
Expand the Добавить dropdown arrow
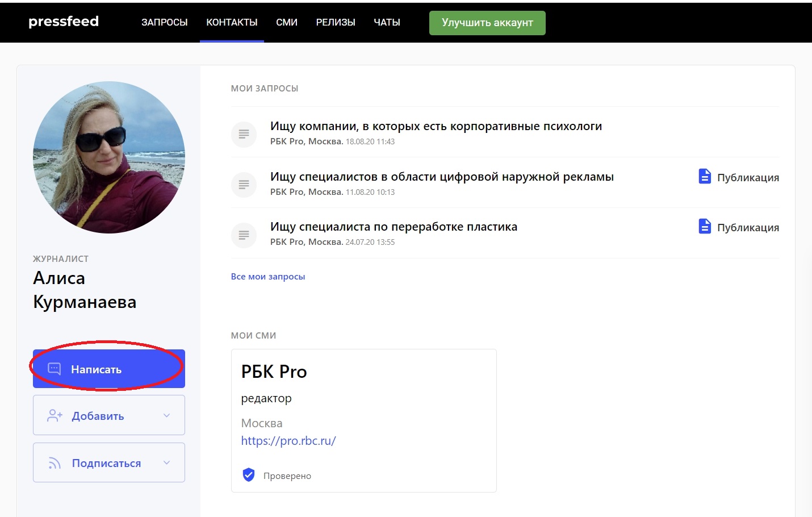(167, 415)
